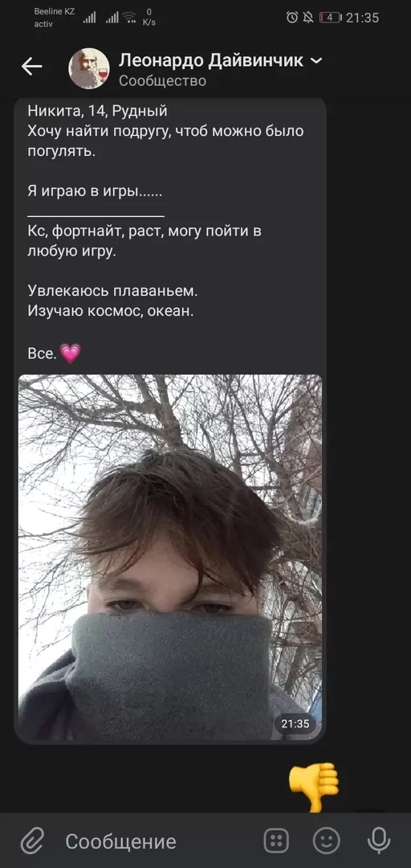Tap the battery indicator in status bar

tap(330, 18)
